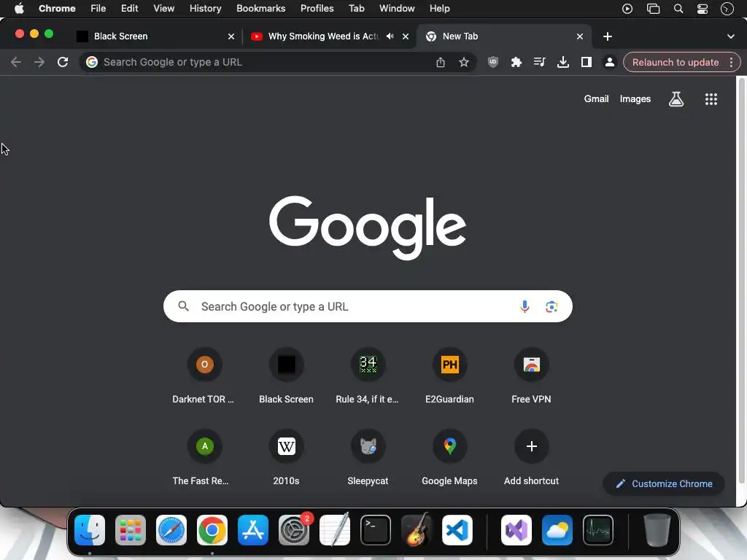This screenshot has width=747, height=560.
Task: Close the YouTube tab
Action: click(406, 36)
